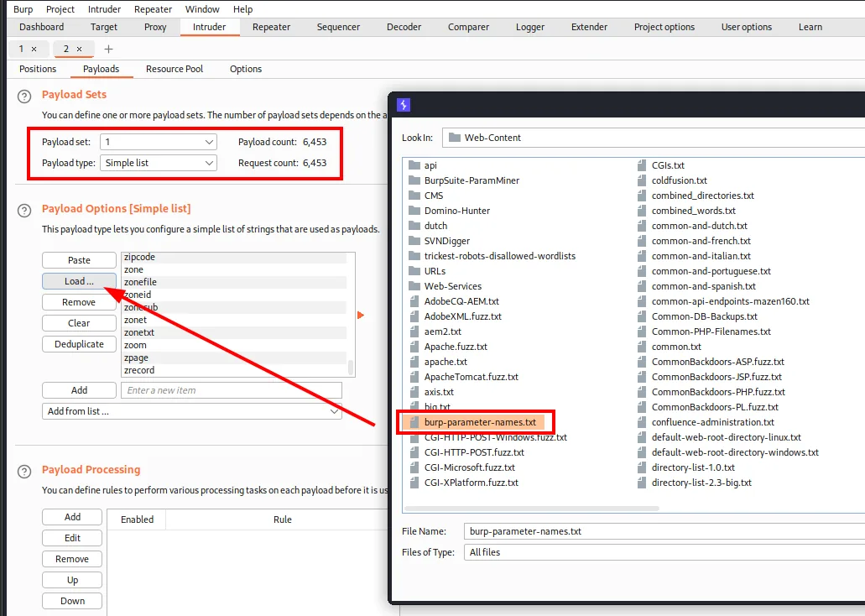865x616 pixels.
Task: Click the burp-parameter-names.txt file icon
Action: 414,422
